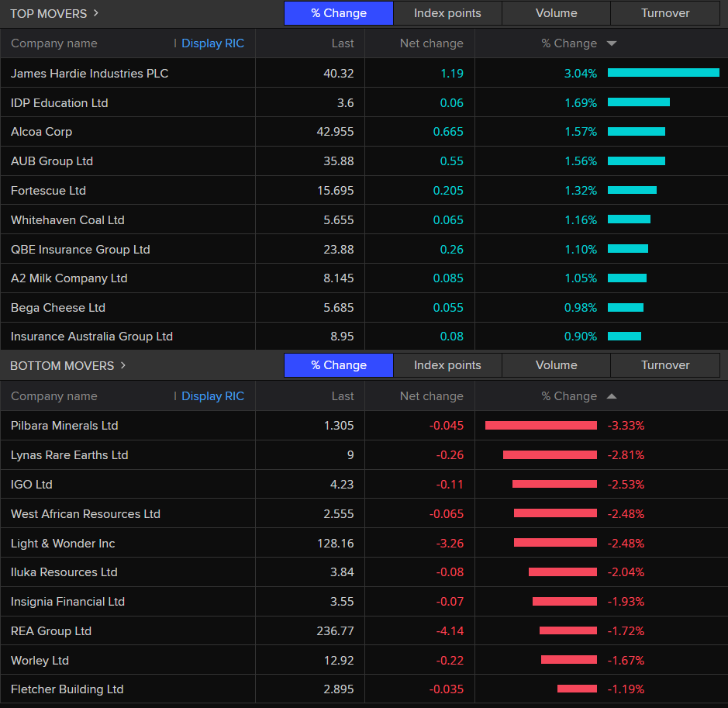Click the cyan bar for IDP Education
This screenshot has width=728, height=708.
[639, 102]
